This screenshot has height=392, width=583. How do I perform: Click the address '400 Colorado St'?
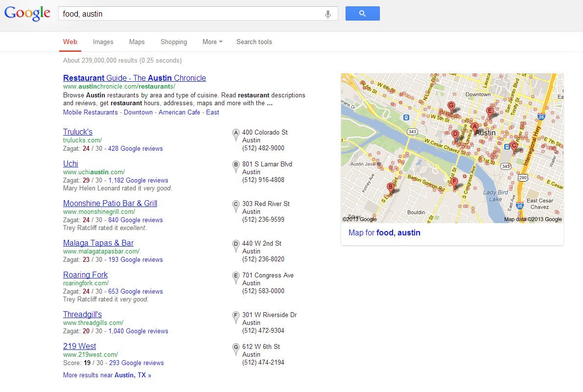265,132
